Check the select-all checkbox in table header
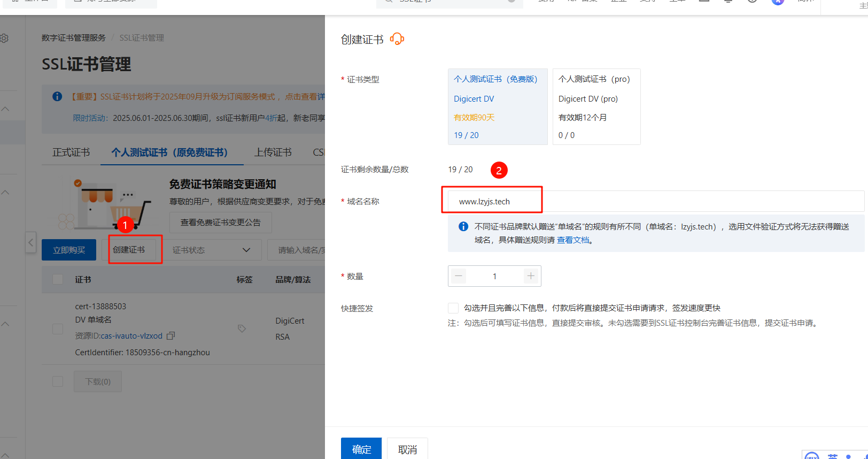This screenshot has width=868, height=459. coord(58,280)
